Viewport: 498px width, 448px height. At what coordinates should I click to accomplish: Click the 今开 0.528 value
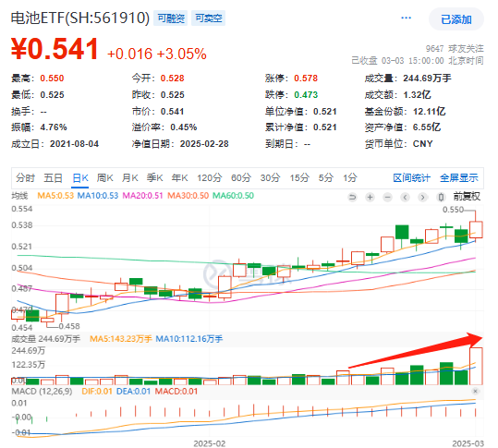[x=173, y=79]
